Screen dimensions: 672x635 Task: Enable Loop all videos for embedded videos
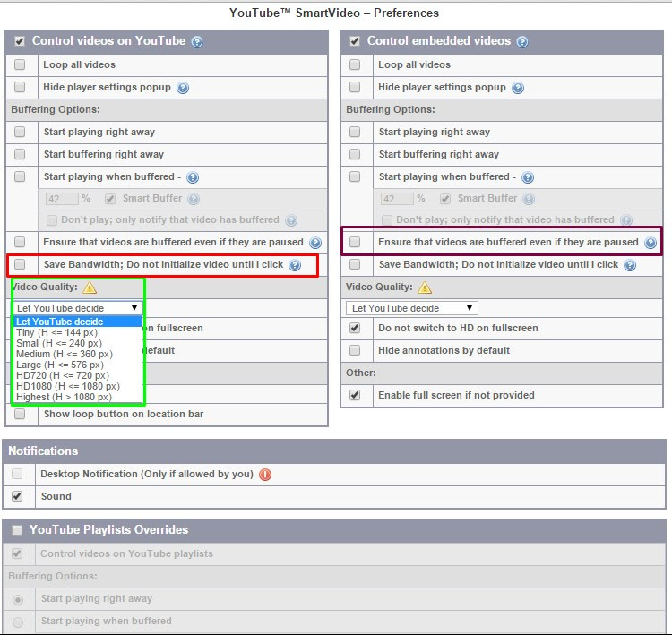pos(355,64)
